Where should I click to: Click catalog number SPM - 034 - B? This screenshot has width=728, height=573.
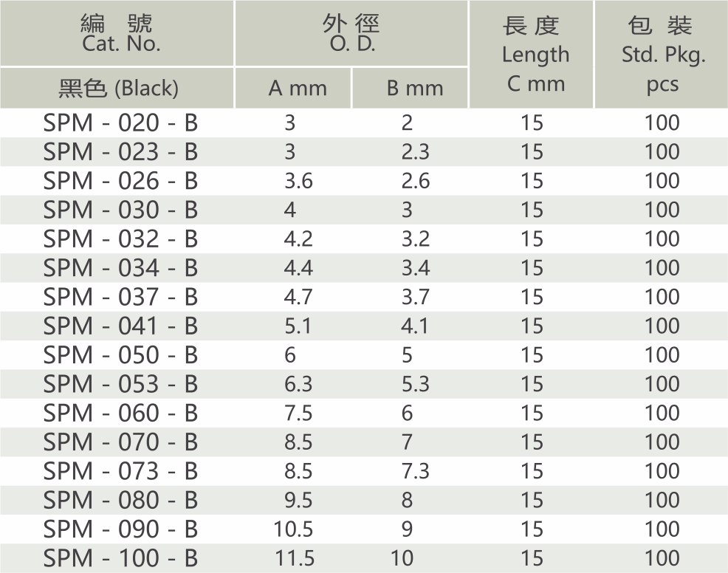[x=120, y=268]
